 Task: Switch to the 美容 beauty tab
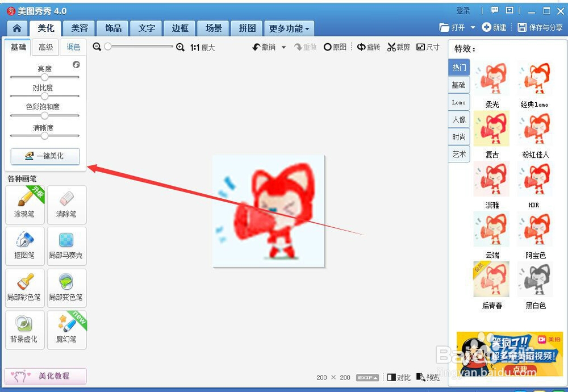click(x=80, y=28)
